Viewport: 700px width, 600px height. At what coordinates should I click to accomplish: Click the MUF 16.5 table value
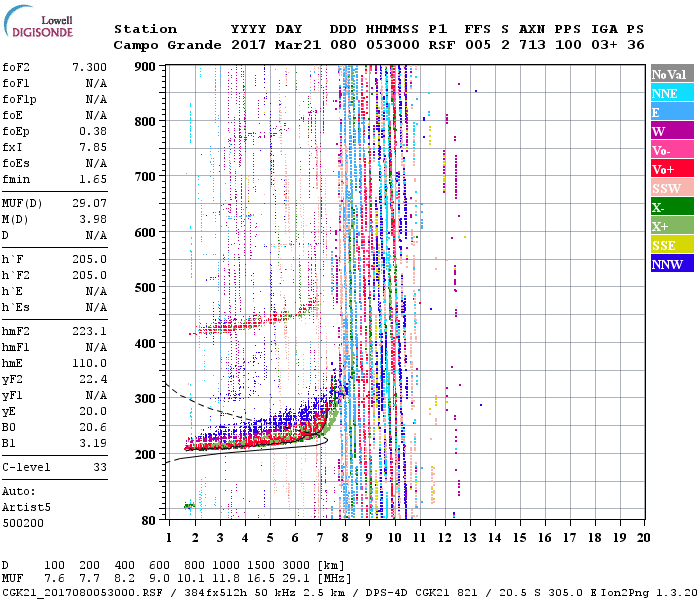[x=261, y=579]
